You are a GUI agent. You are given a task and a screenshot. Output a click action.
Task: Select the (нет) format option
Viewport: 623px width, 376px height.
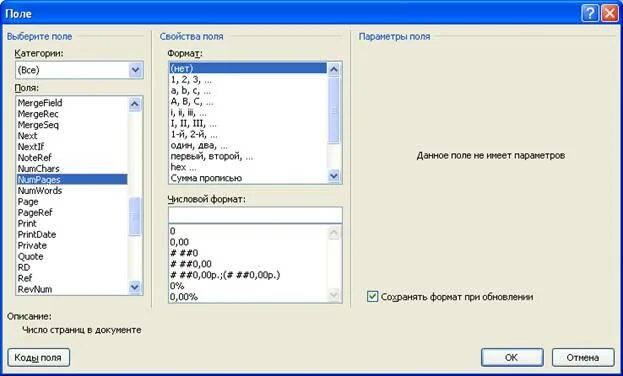point(248,68)
